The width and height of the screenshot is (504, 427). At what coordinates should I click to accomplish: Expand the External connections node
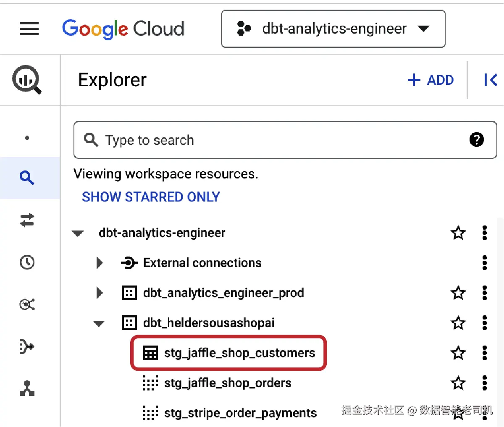pyautogui.click(x=100, y=263)
